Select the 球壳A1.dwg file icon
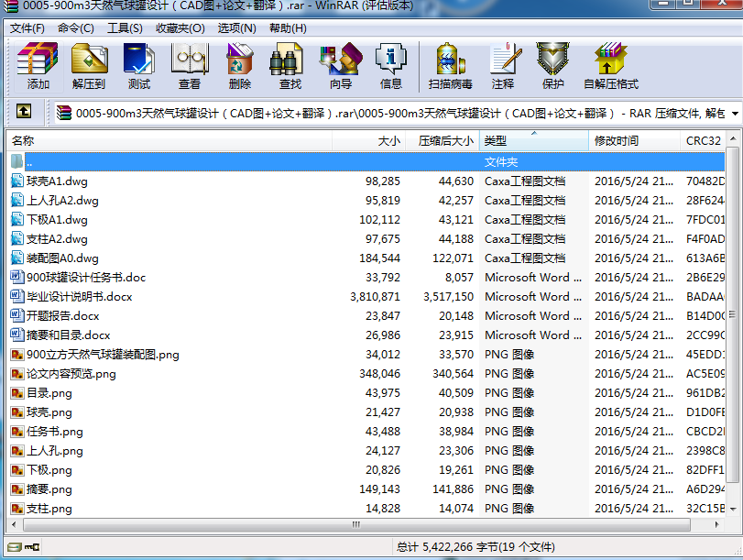Viewport: 743px width, 560px height. [x=17, y=181]
